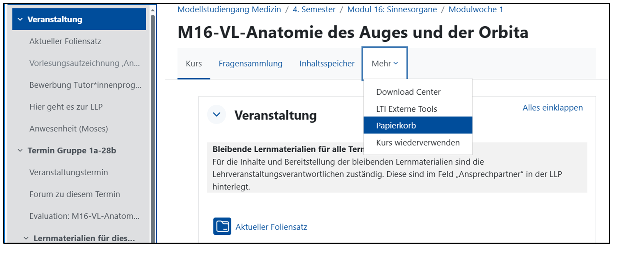This screenshot has height=257, width=644.
Task: Go to Modellstudiengang Medizin breadcrumb
Action: pyautogui.click(x=229, y=10)
